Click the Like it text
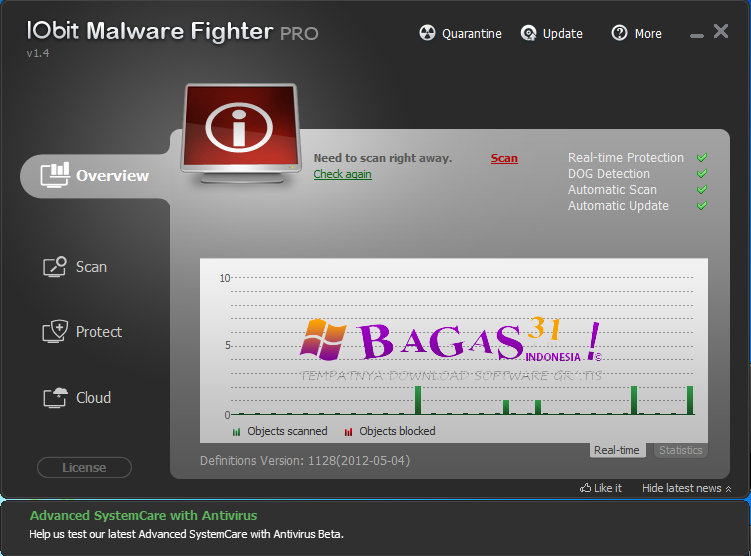The image size is (751, 556). (608, 488)
